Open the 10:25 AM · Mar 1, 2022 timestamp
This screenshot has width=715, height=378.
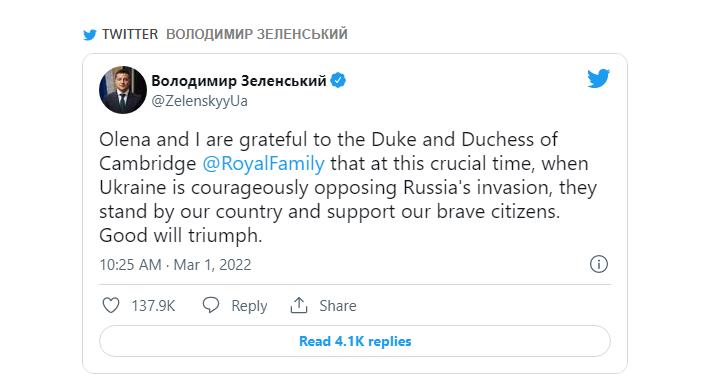coord(175,265)
